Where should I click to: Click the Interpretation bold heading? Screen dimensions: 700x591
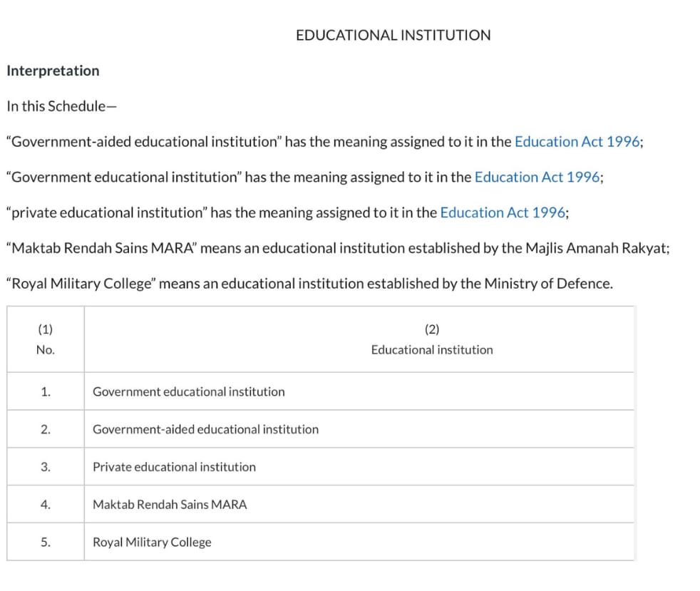pyautogui.click(x=53, y=71)
